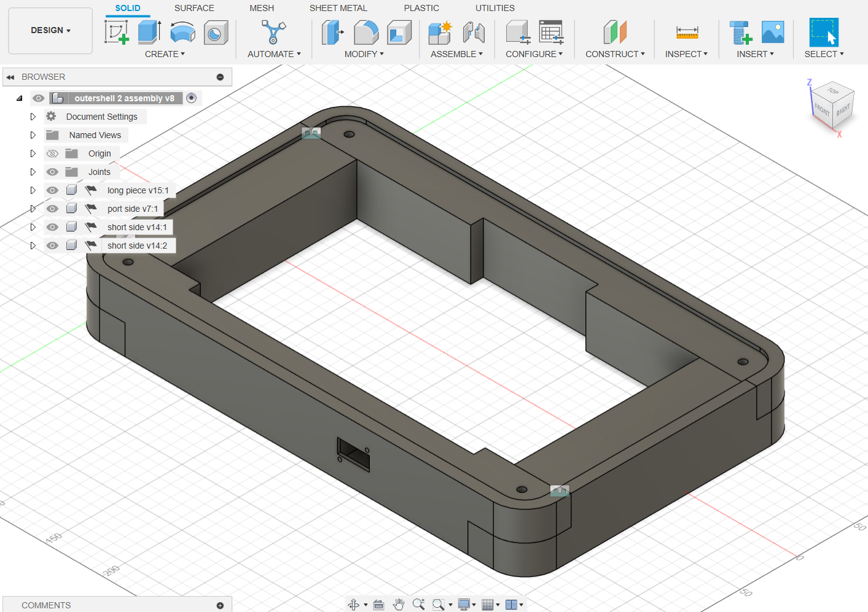Switch to the SHEET METAL tab

(338, 8)
